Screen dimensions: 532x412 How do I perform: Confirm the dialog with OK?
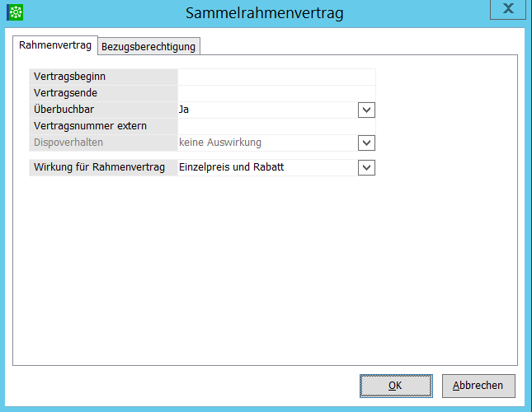tap(396, 386)
